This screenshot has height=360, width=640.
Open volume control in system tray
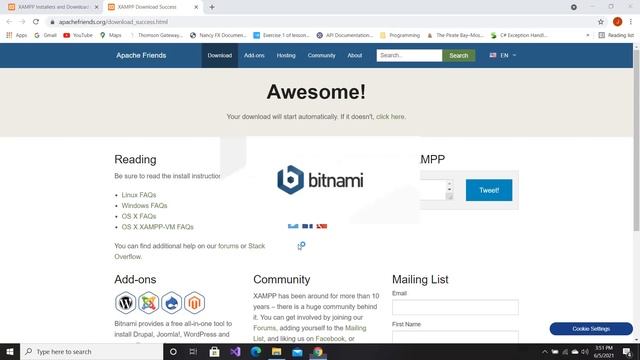coord(585,351)
